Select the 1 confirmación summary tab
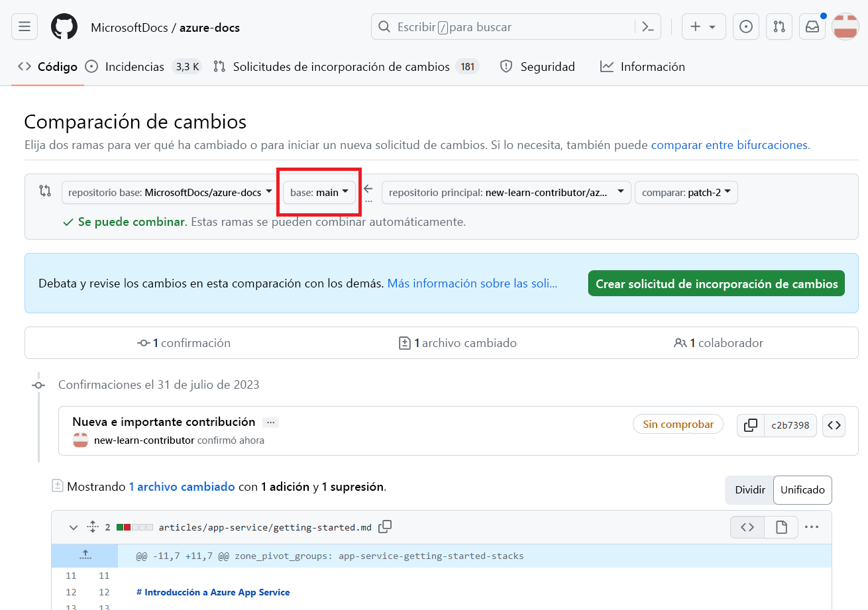This screenshot has height=610, width=868. [184, 343]
